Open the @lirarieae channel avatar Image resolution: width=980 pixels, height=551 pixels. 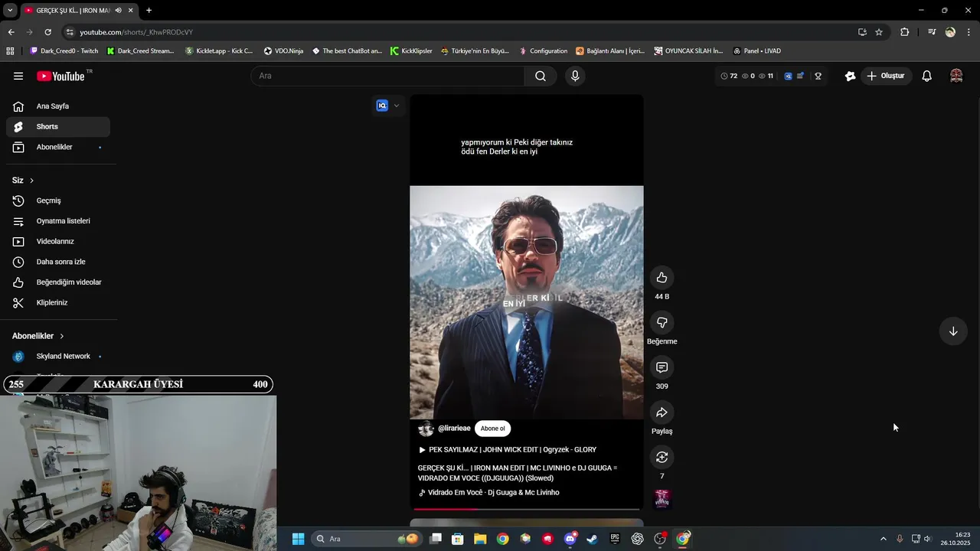[426, 429]
